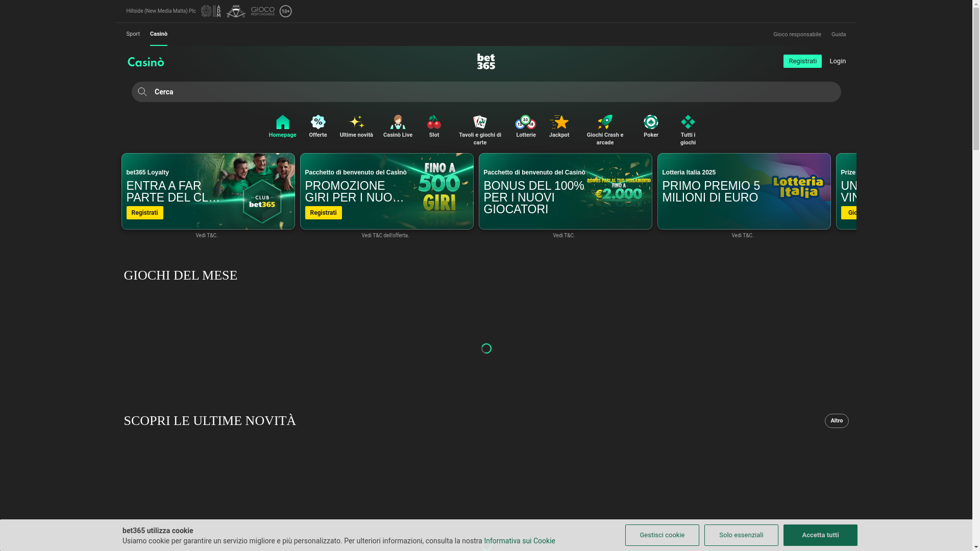Click the ADM state emblem logo

click(211, 11)
